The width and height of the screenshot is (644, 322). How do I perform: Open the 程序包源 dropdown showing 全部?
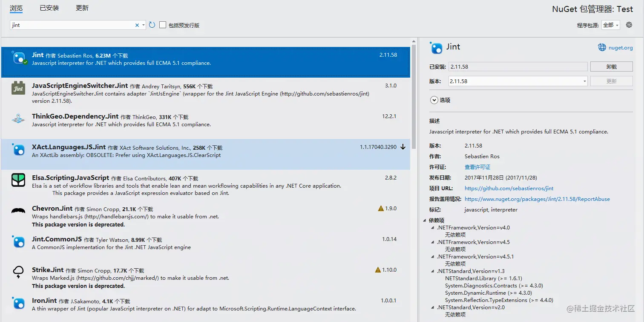[611, 25]
